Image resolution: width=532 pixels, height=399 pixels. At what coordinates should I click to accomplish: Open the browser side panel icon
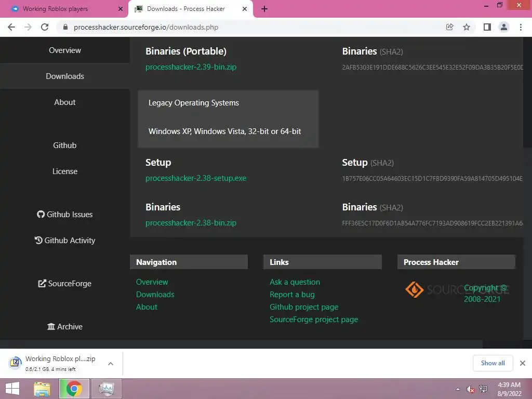pyautogui.click(x=487, y=27)
